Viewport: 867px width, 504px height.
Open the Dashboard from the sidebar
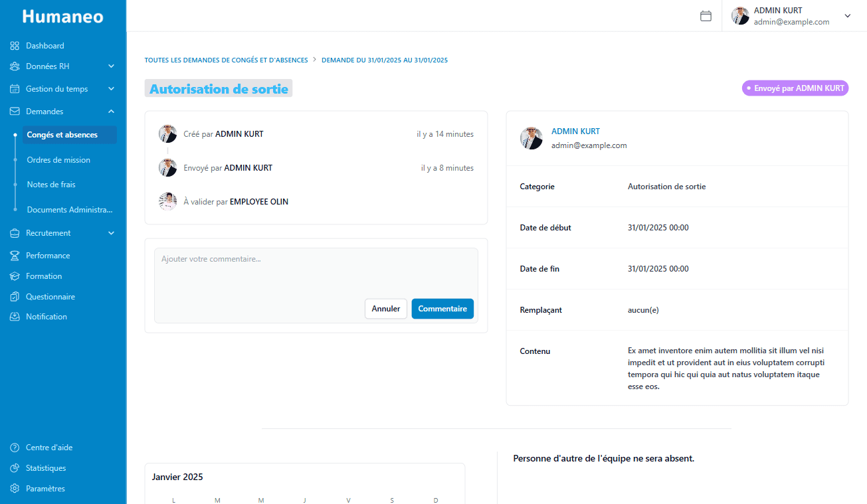13,45
